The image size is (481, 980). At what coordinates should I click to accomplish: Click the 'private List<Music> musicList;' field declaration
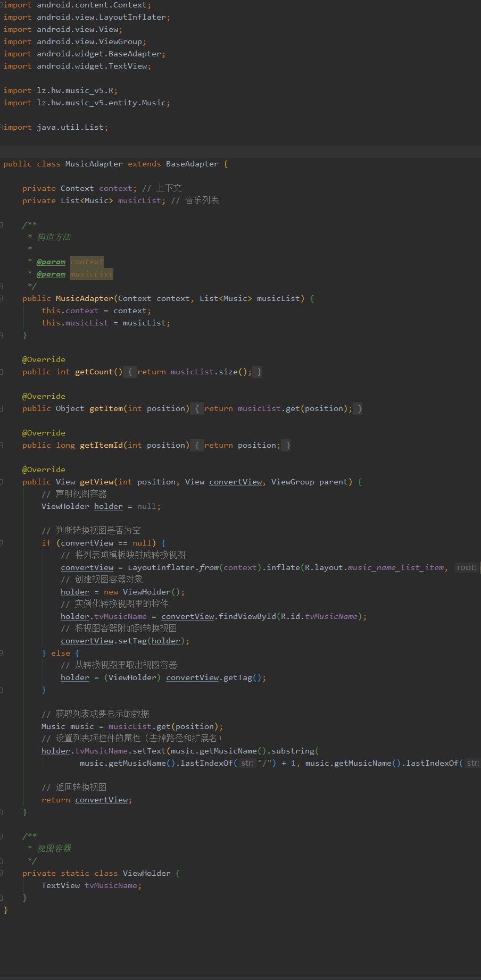[94, 200]
